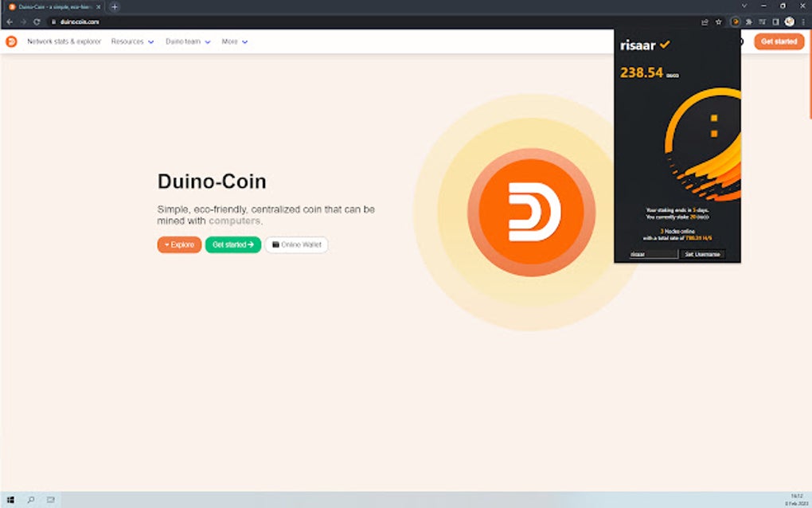Screen dimensions: 812x508
Task: Click the taskbar clock and date
Action: point(796,500)
